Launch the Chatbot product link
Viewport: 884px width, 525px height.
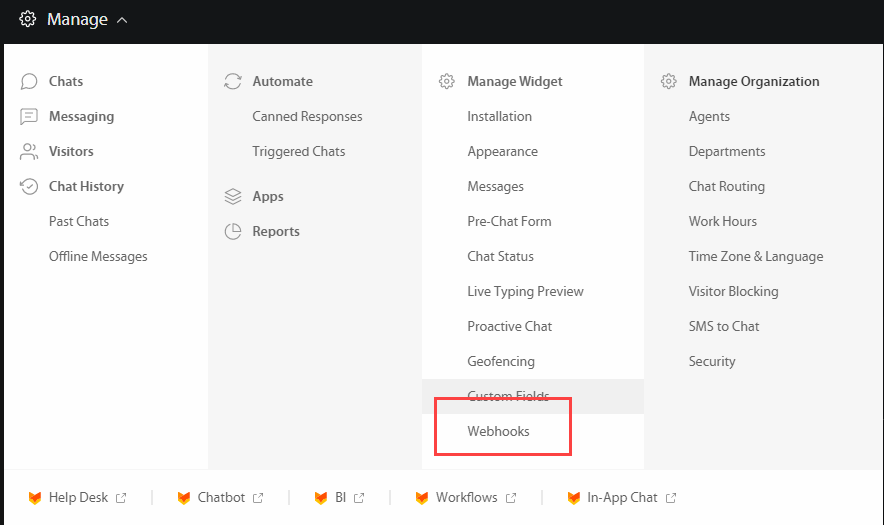pyautogui.click(x=221, y=498)
